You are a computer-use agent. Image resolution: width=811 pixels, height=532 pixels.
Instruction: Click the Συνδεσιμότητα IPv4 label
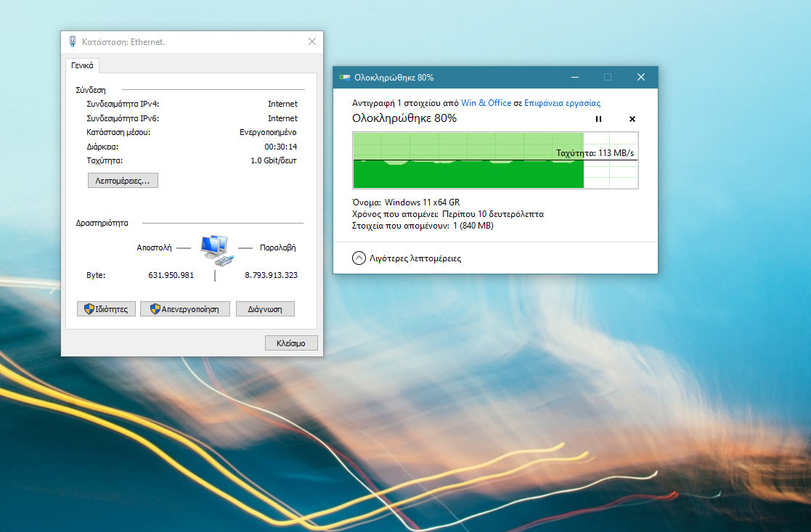tap(123, 104)
